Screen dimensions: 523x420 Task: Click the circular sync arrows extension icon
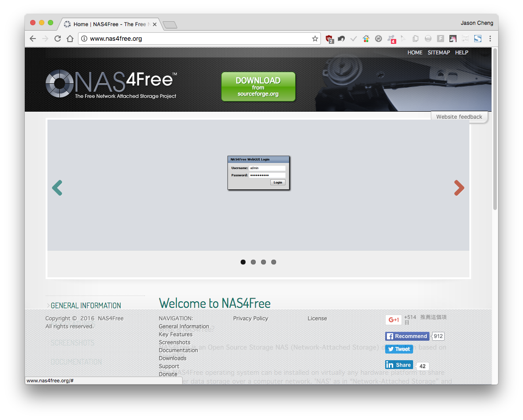pos(378,39)
